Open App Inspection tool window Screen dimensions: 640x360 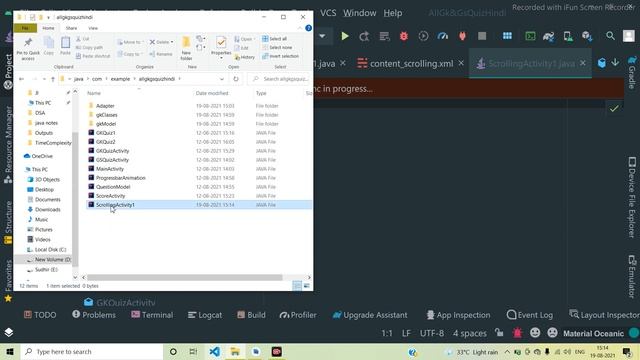click(x=458, y=315)
